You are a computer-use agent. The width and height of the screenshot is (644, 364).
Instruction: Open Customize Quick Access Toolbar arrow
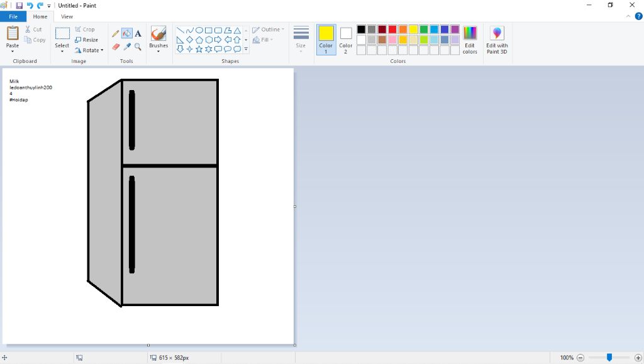pos(49,6)
